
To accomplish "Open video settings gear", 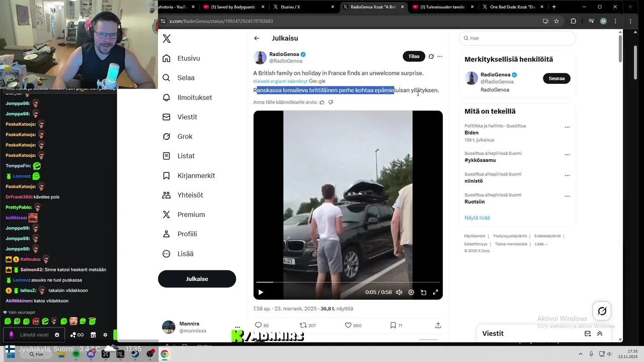I will [411, 292].
